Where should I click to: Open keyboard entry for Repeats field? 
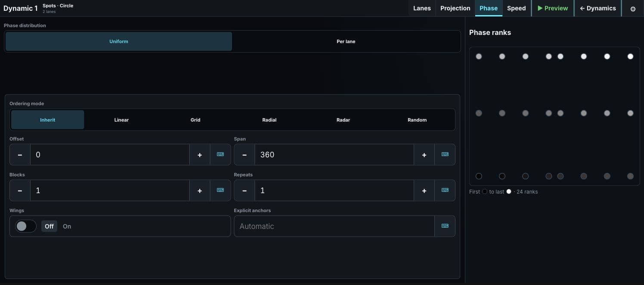point(445,190)
